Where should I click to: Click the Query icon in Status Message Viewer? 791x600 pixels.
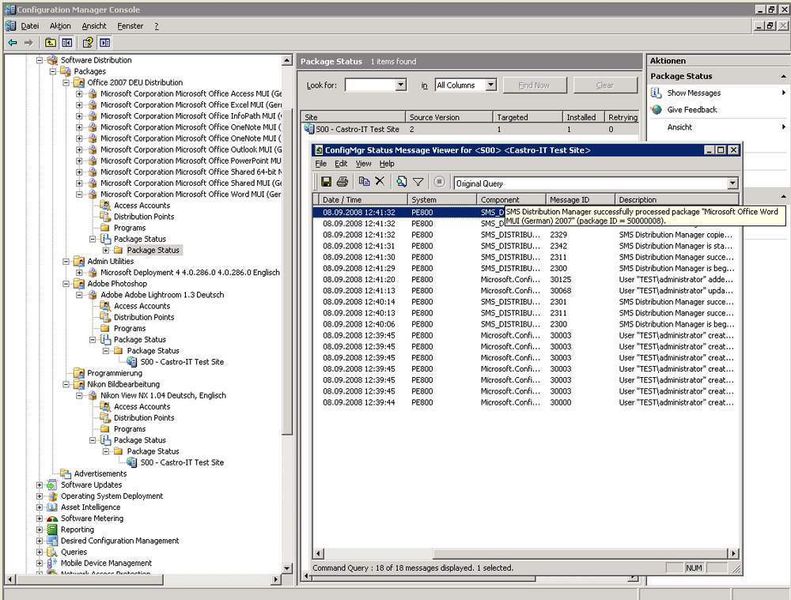click(x=402, y=182)
